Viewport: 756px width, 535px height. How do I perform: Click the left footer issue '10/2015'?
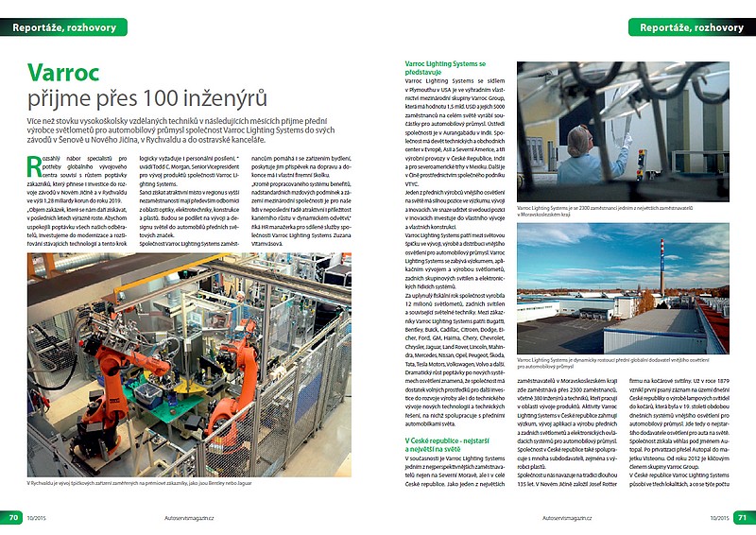[36, 518]
